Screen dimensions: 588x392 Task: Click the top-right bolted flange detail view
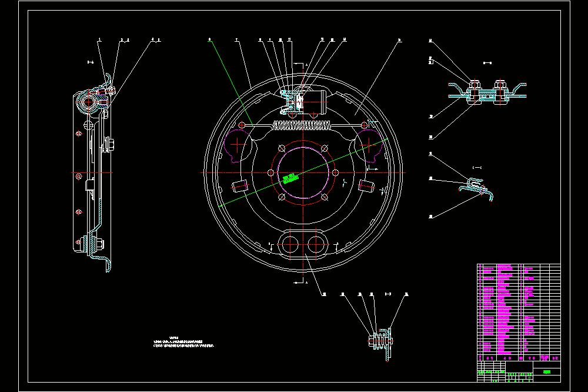pos(487,92)
